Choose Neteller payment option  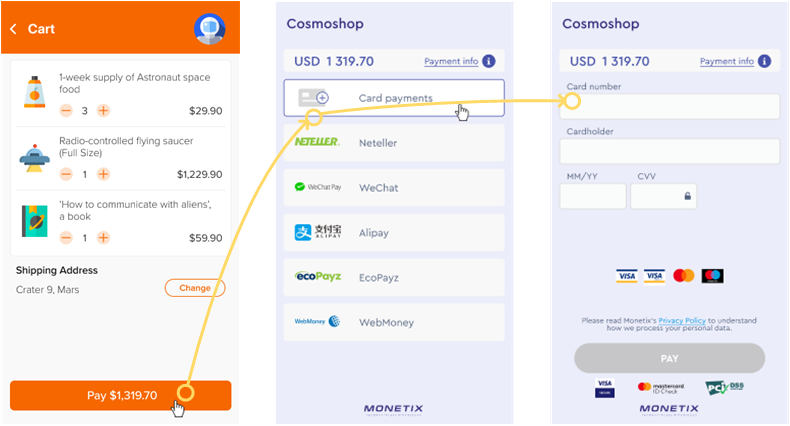[x=394, y=143]
